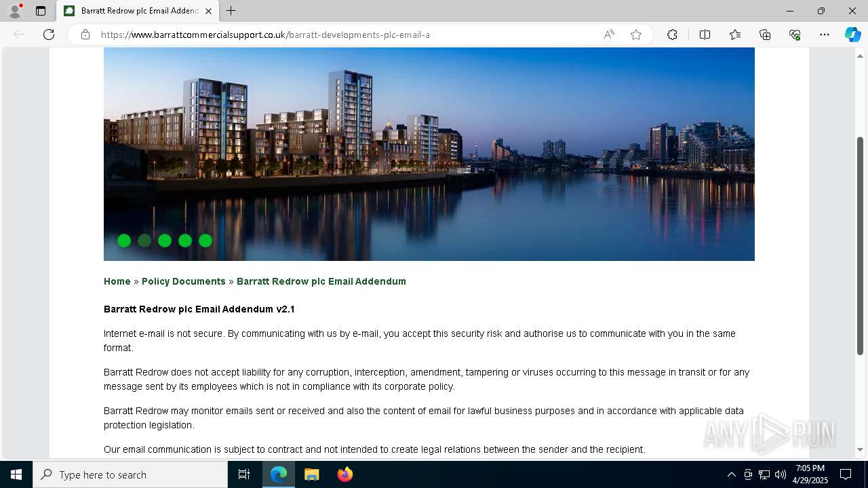Screen dimensions: 868x488
Task: Click the tray device safety icon
Action: click(748, 474)
